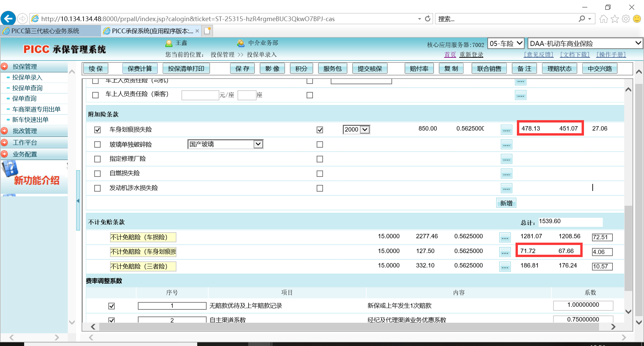644x346 pixels.
Task: Expand the 2000 coverage amount dropdown
Action: tap(365, 130)
